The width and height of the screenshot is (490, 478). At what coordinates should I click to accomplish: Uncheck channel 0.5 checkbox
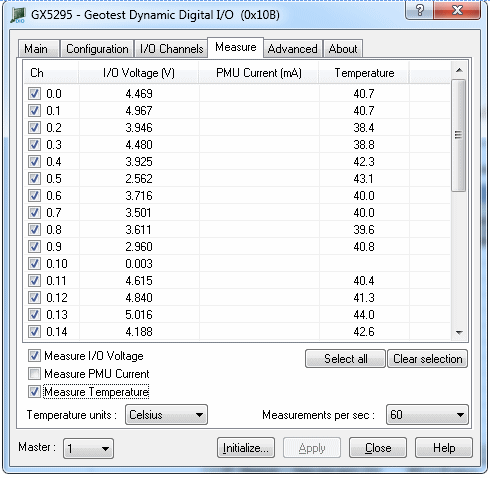click(x=34, y=179)
